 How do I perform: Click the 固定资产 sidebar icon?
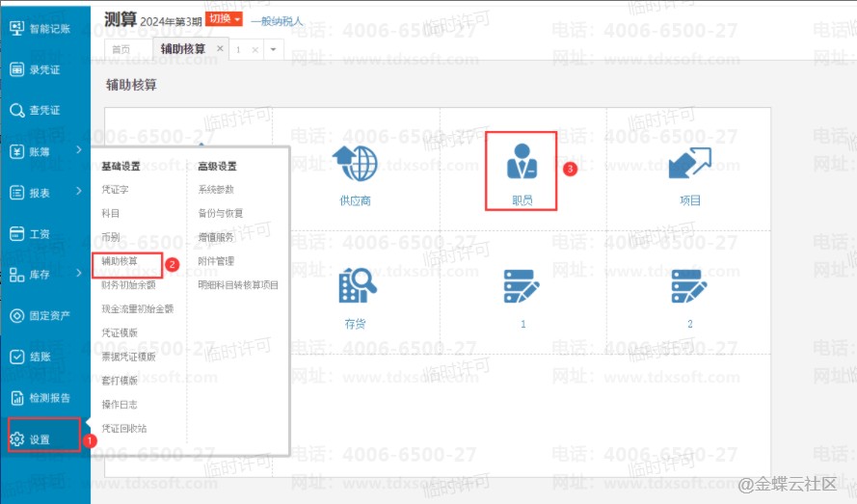17,316
